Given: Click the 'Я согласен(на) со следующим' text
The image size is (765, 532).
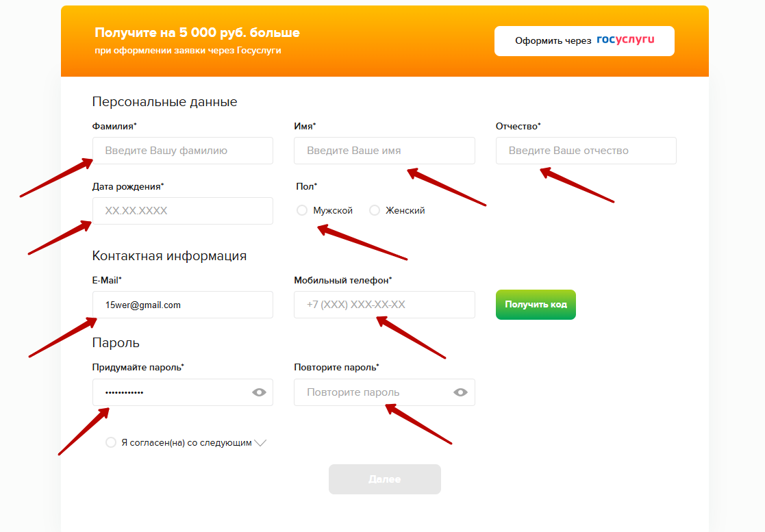Looking at the screenshot, I should pyautogui.click(x=186, y=443).
